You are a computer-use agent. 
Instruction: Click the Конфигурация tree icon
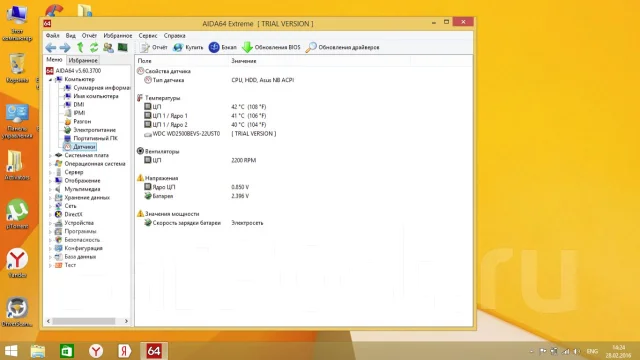tap(58, 248)
